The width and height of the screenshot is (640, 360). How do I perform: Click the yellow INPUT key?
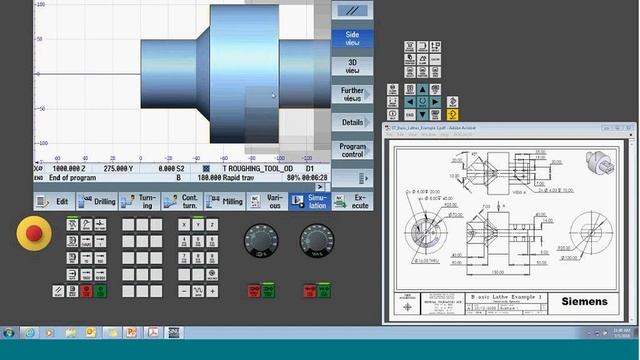452,114
